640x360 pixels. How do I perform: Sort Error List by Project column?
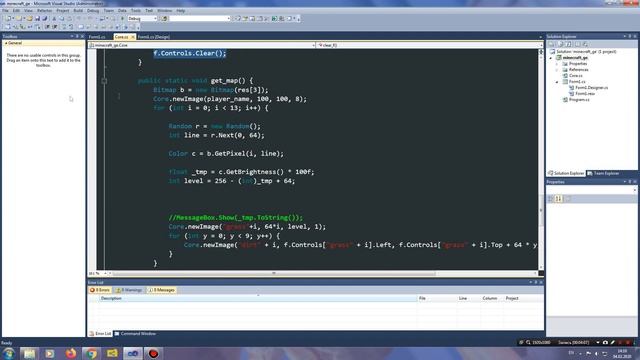tap(523, 298)
